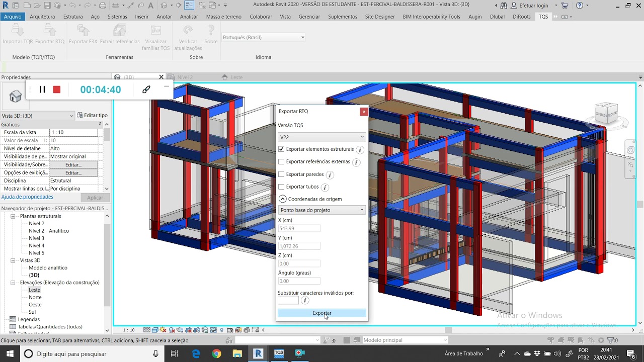The height and width of the screenshot is (362, 644).
Task: Click Importar TQR ribbon icon
Action: [x=18, y=31]
